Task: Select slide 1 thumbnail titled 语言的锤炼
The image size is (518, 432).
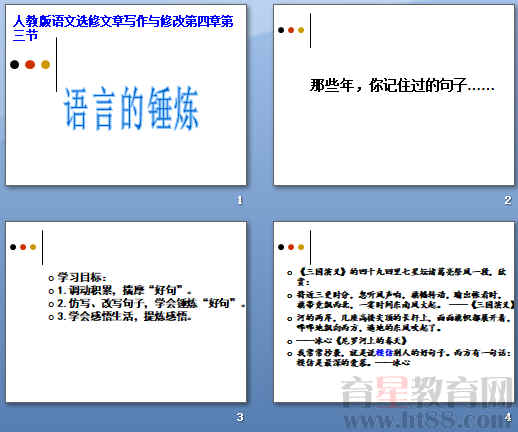Action: (126, 95)
